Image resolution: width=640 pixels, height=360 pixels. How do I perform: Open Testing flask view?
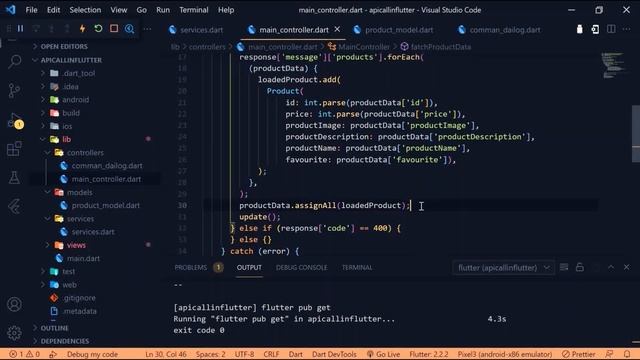15,178
